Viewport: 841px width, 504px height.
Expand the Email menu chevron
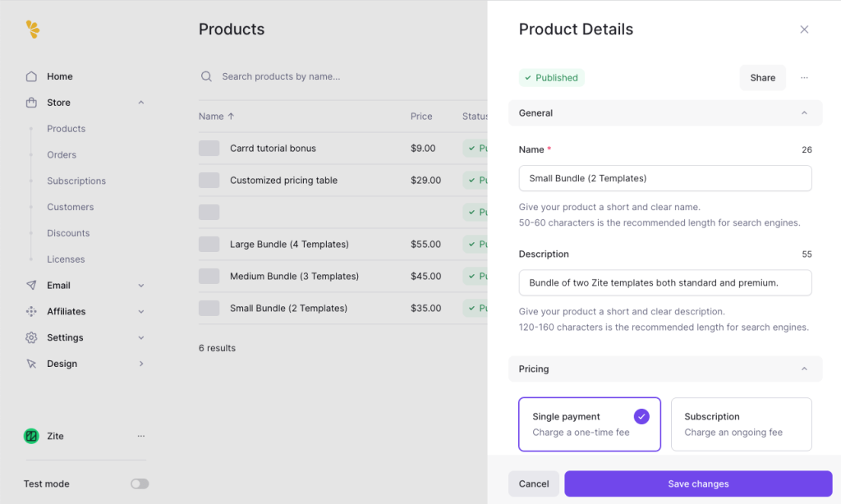(141, 285)
